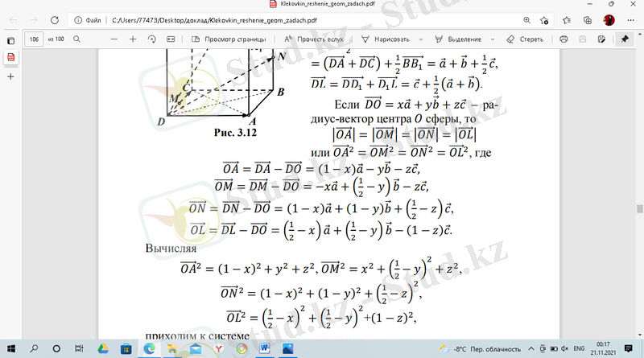Open the Favorites list icon
The image size is (644, 358).
[x=567, y=20]
